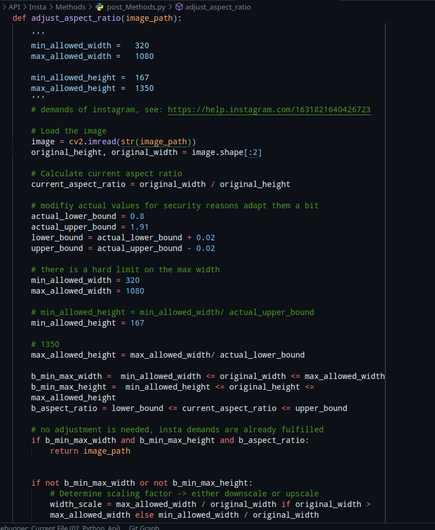Place cursor on the def adjust_aspect_ratio line
Screen dimensions: 435x530
pyautogui.click(x=97, y=18)
